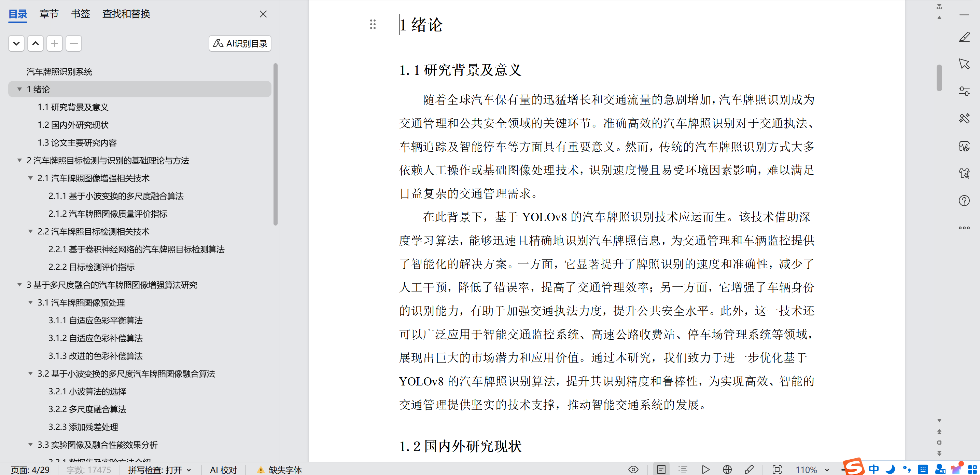The image size is (980, 475).
Task: Start slideshow play mode from status bar
Action: coord(705,469)
